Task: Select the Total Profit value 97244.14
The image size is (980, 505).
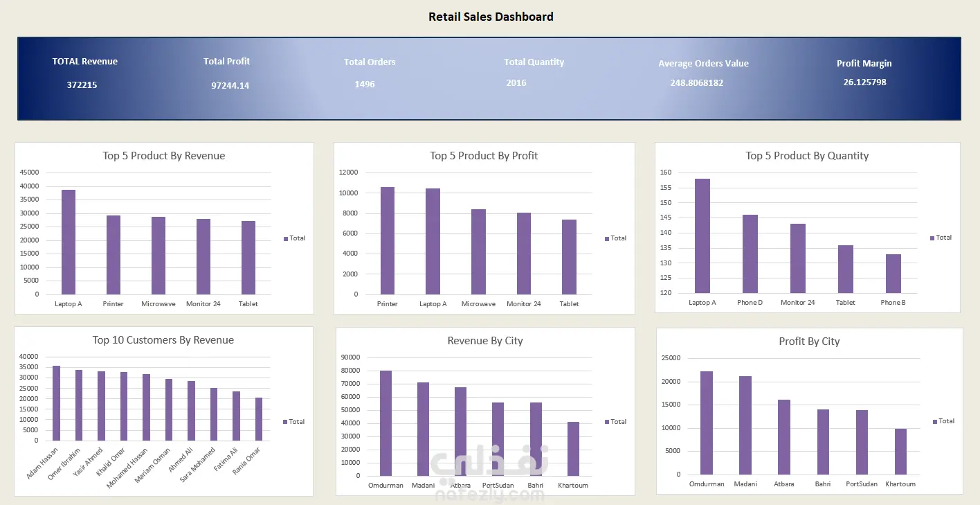Action: (230, 86)
